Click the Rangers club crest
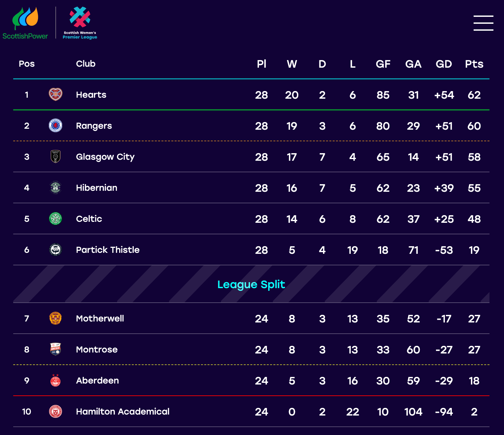The height and width of the screenshot is (435, 504). (55, 125)
